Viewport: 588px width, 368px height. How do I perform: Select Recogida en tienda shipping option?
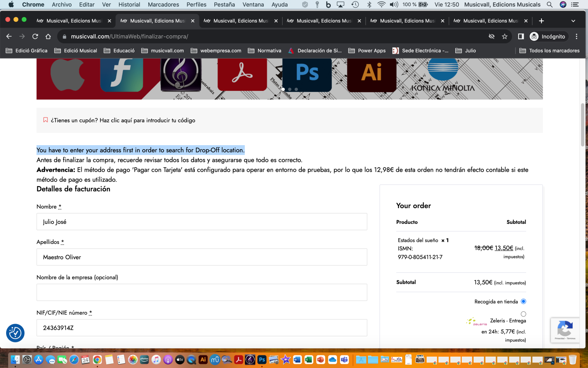point(523,301)
